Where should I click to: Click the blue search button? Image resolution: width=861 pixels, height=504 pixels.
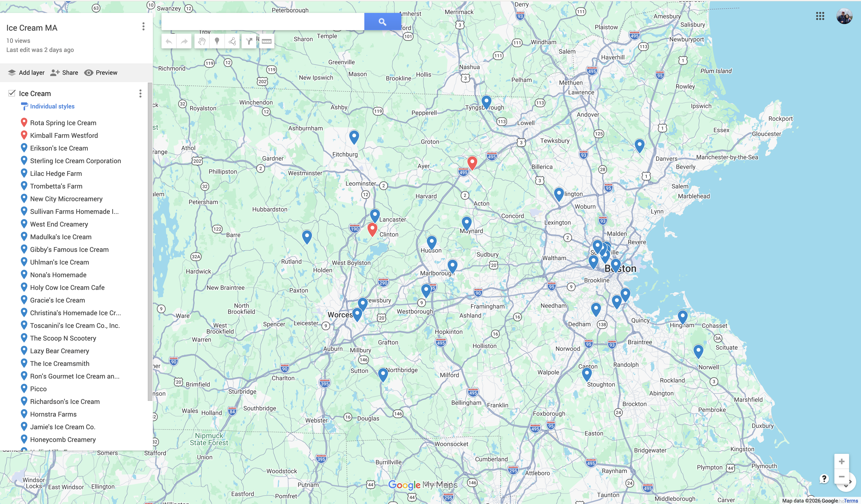[382, 22]
